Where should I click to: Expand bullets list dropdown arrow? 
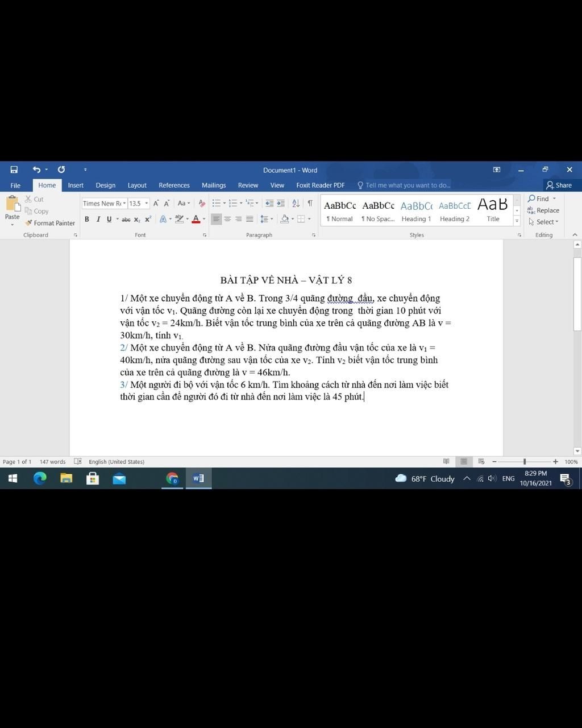click(x=225, y=203)
